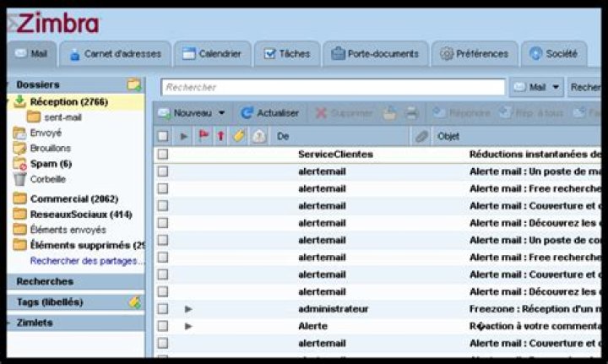The height and width of the screenshot is (364, 608).
Task: Click the Supprimer delete button
Action: pos(344,113)
